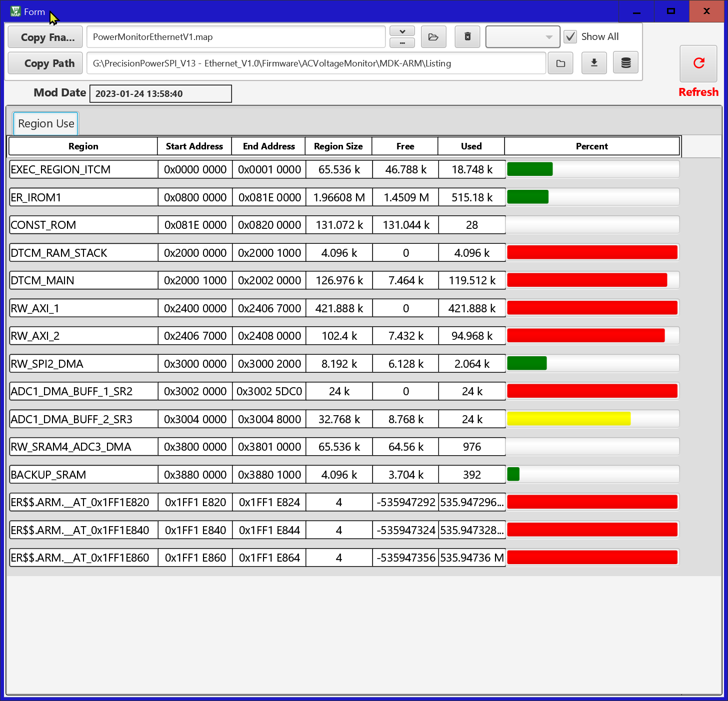Select the RW_AXI_2 region cell
Screen dimensions: 728x701
tap(83, 336)
